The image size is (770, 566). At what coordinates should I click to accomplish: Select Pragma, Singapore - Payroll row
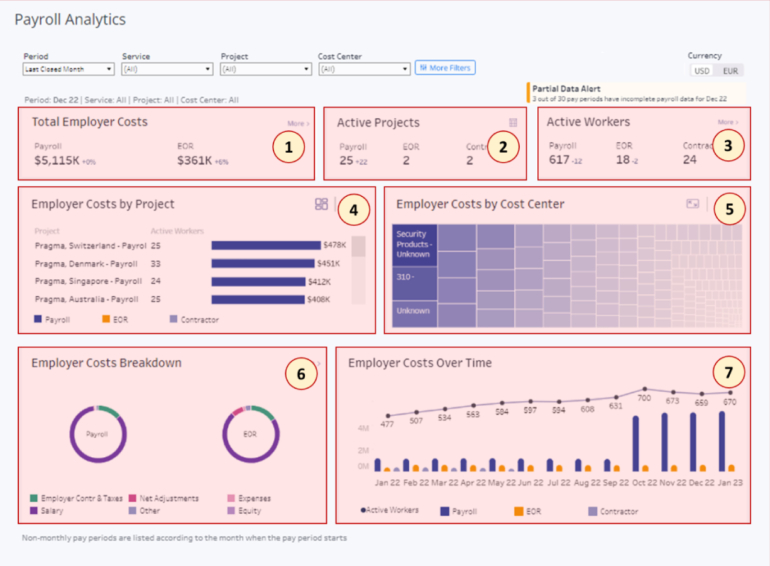point(85,281)
